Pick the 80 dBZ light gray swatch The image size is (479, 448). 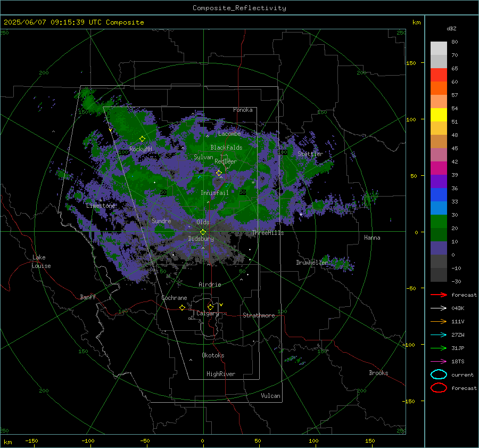point(439,48)
